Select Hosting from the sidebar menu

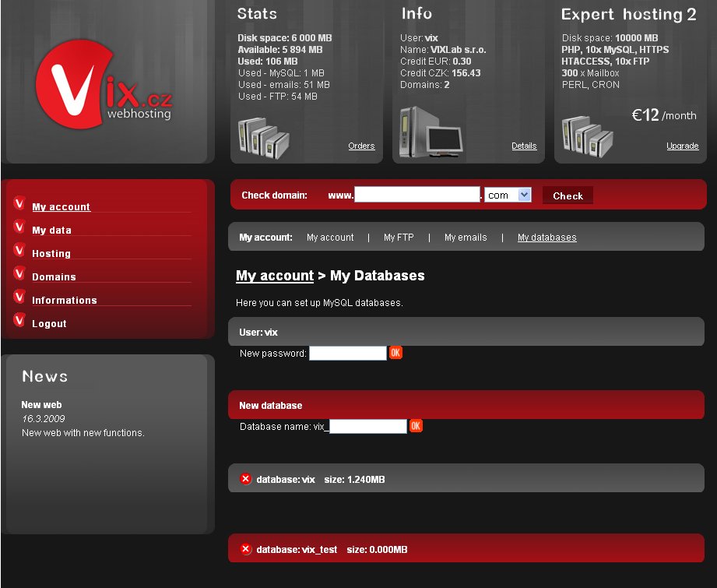[x=51, y=254]
